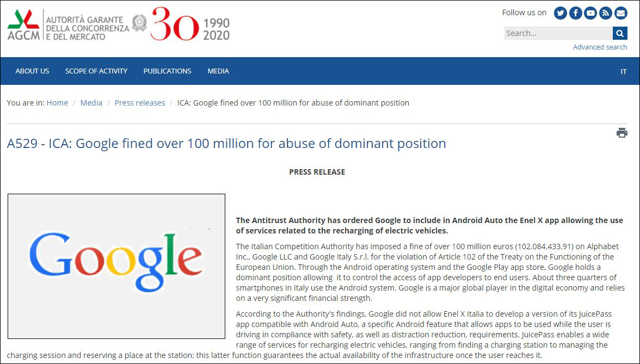Screen dimensions: 640x364
Task: Navigate to Press releases breadcrumb
Action: (140, 103)
